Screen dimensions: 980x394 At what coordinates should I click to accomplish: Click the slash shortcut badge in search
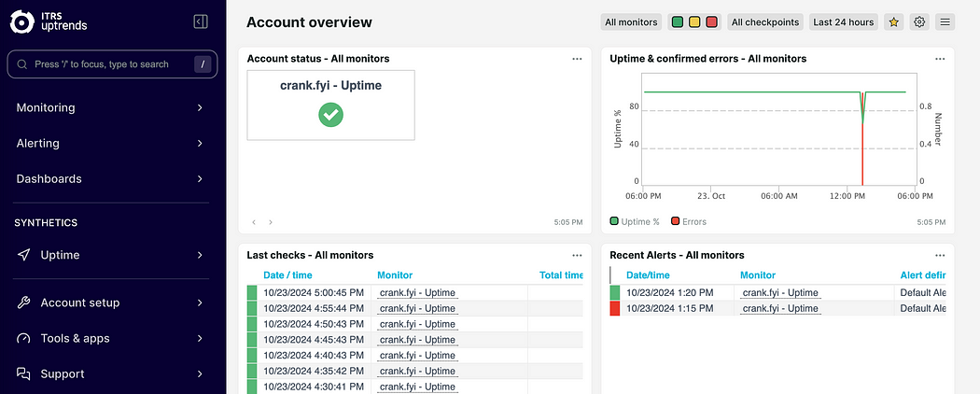pyautogui.click(x=203, y=63)
